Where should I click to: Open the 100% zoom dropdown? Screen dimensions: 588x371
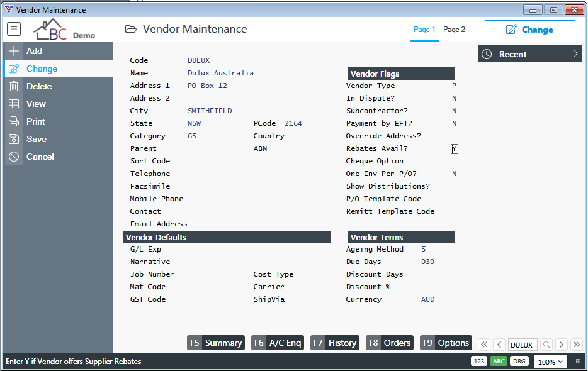(x=550, y=362)
